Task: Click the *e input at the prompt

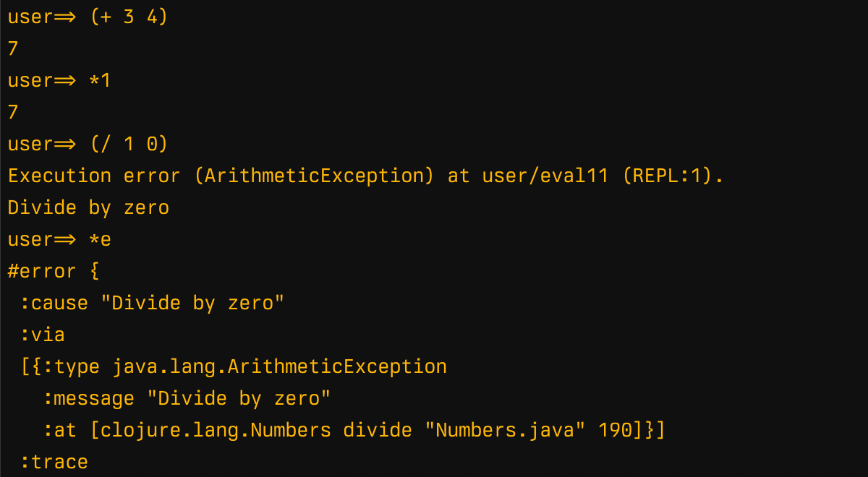Action: tap(100, 239)
